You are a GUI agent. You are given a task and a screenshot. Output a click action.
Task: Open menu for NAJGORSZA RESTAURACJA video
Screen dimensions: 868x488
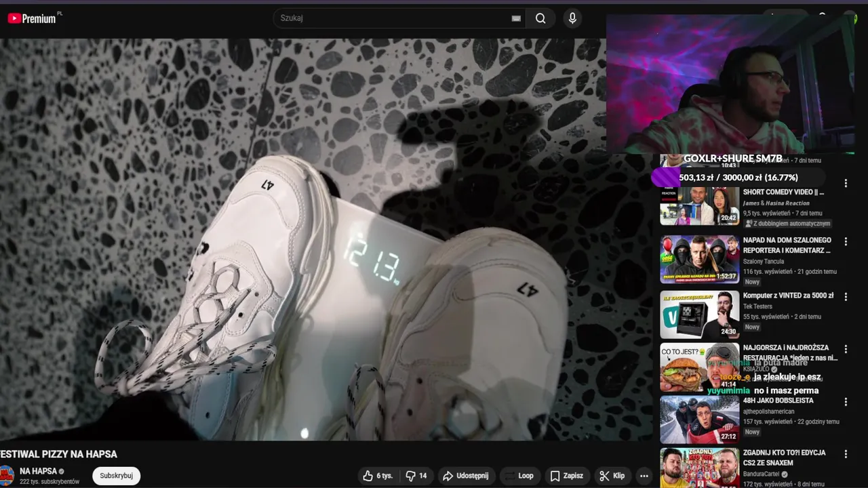(846, 349)
